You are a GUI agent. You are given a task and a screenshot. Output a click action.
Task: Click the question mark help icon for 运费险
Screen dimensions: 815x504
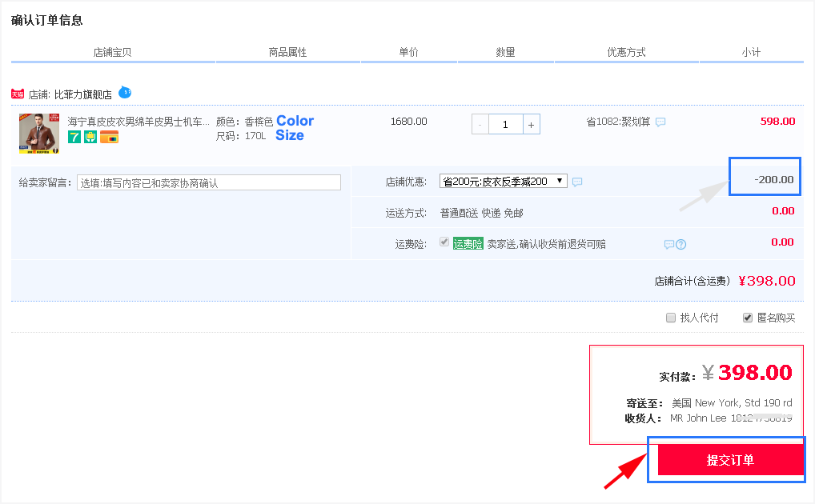pos(681,245)
